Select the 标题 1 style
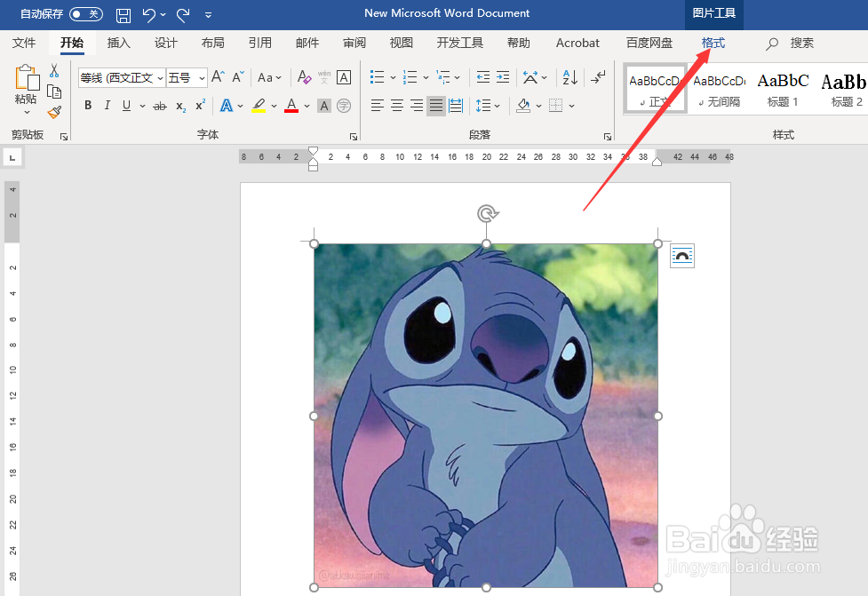The height and width of the screenshot is (596, 868). pyautogui.click(x=783, y=91)
